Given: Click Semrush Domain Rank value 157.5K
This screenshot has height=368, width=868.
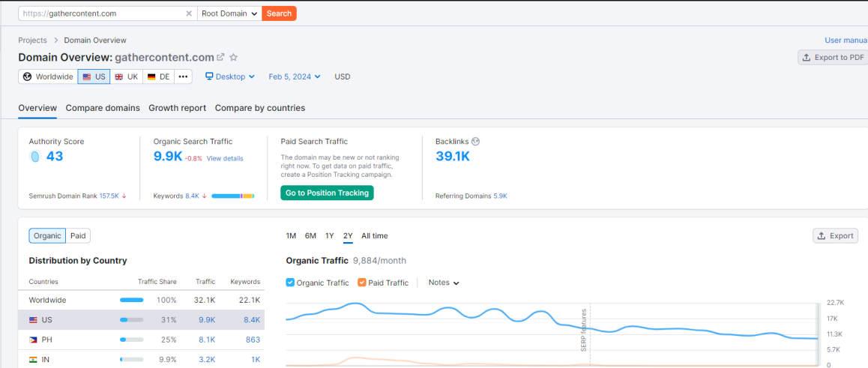Looking at the screenshot, I should [109, 196].
